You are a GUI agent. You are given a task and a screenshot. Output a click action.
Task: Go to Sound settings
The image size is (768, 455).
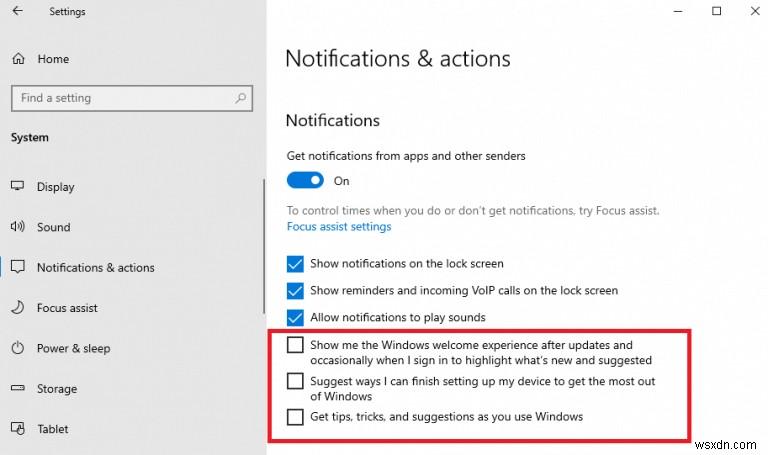tap(53, 227)
